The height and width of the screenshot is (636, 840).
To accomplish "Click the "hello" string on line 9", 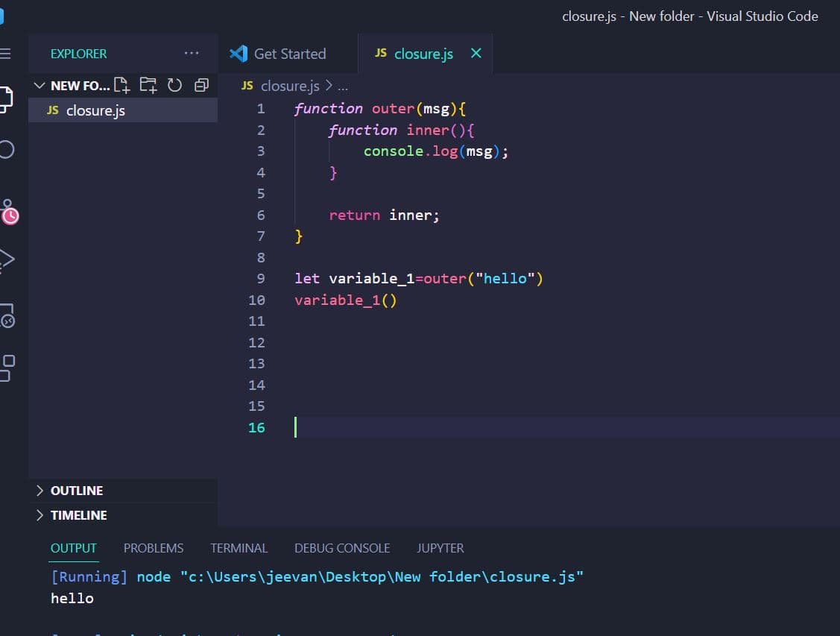I will coord(505,279).
